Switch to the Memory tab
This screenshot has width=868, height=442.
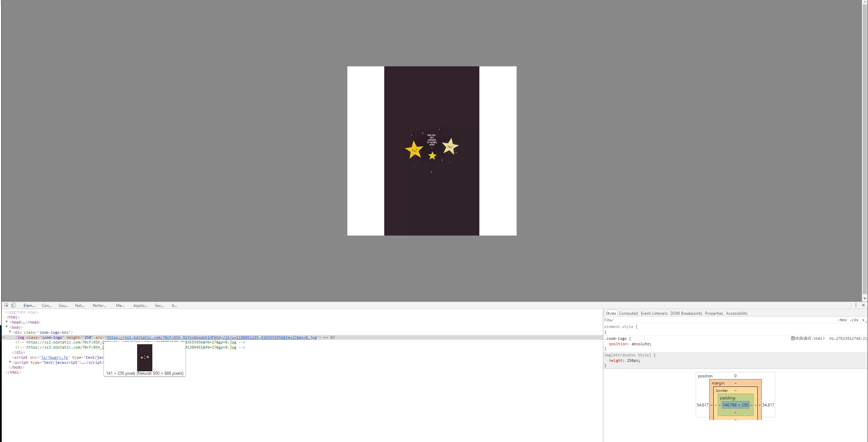(120, 306)
